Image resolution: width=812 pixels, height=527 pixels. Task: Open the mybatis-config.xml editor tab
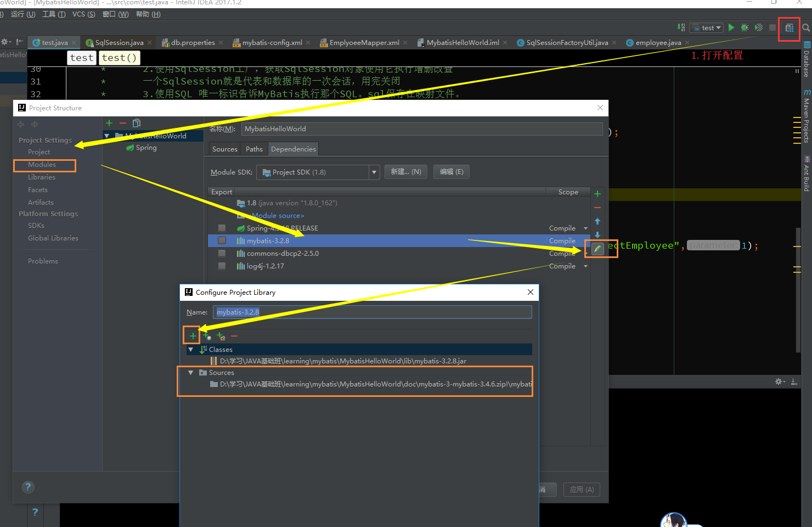click(x=272, y=42)
